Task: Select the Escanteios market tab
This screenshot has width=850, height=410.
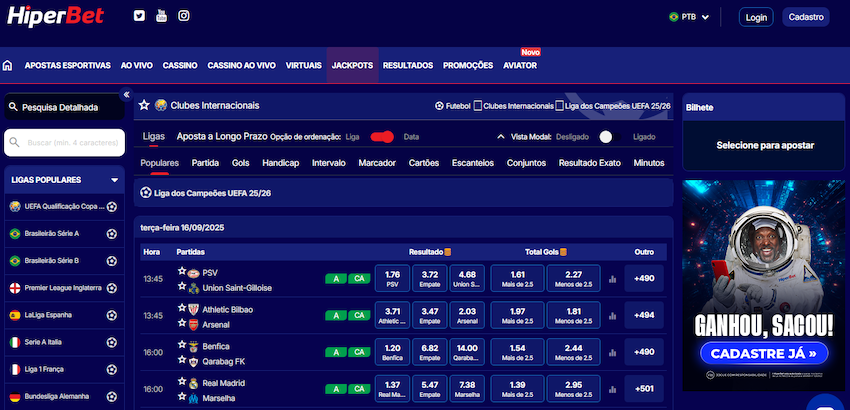Action: (473, 163)
